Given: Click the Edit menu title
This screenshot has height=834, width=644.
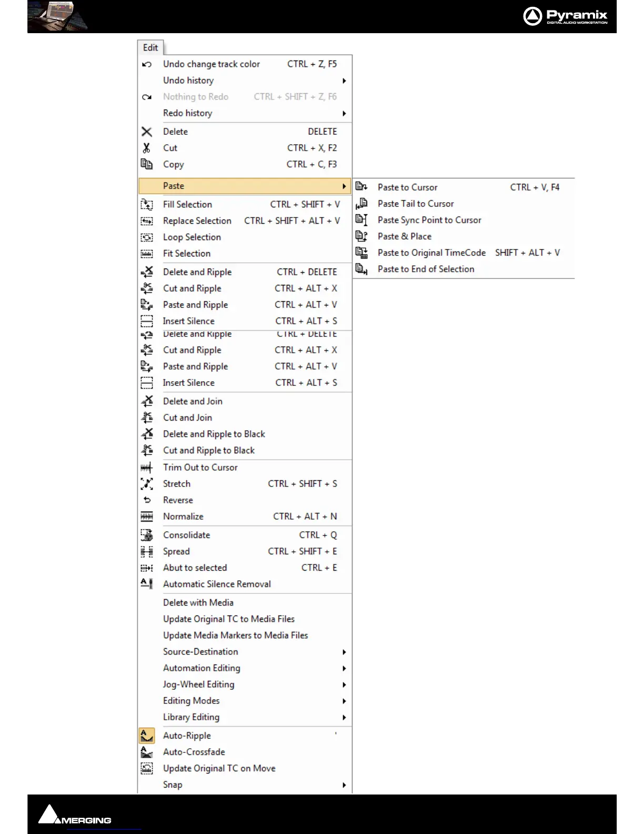Looking at the screenshot, I should (x=150, y=47).
